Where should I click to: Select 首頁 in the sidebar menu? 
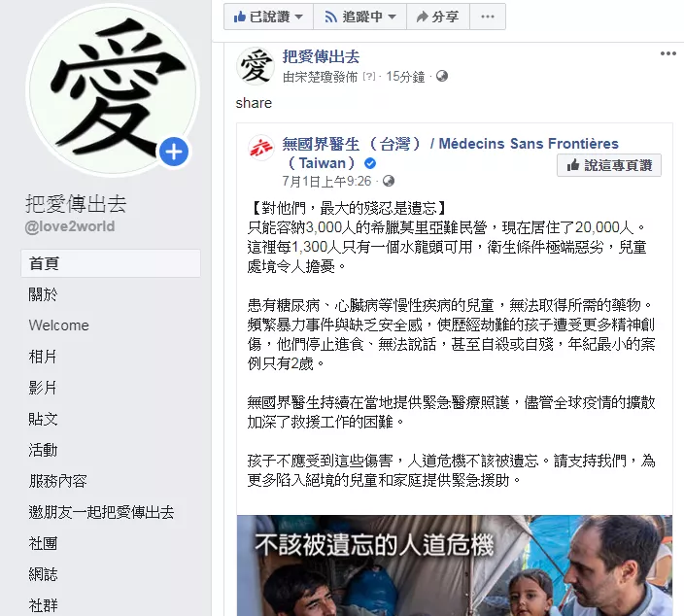point(111,263)
